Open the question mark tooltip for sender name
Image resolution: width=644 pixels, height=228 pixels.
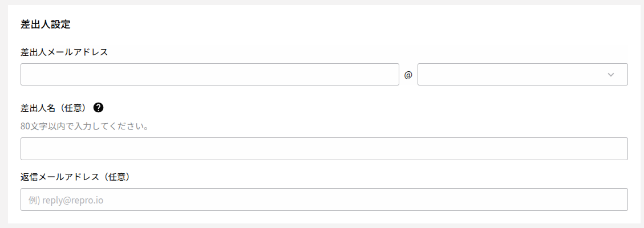(x=98, y=108)
